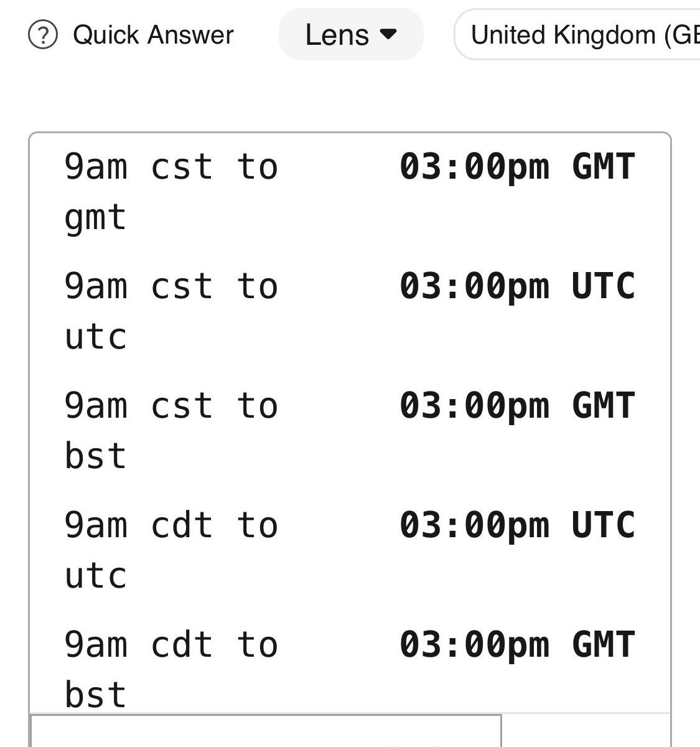
Task: Click the 03:00pm UTC result for cst to utc
Action: 517,287
